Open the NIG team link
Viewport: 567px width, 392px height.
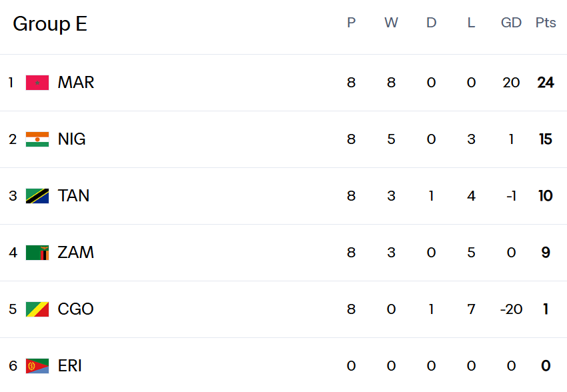pos(72,139)
